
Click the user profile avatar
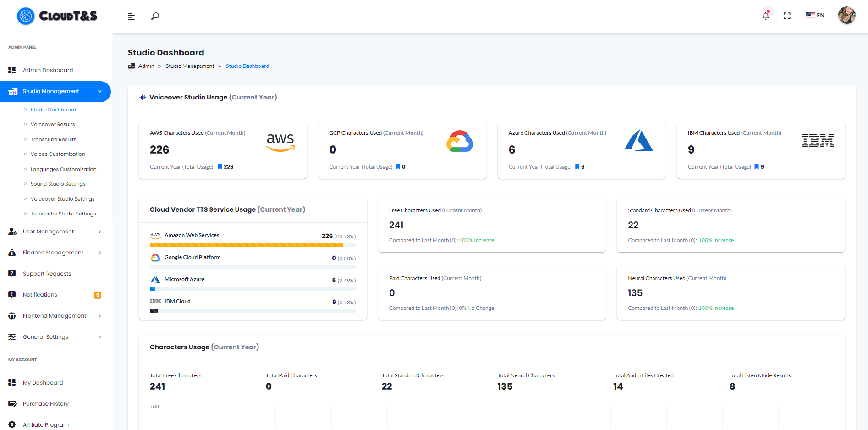846,15
